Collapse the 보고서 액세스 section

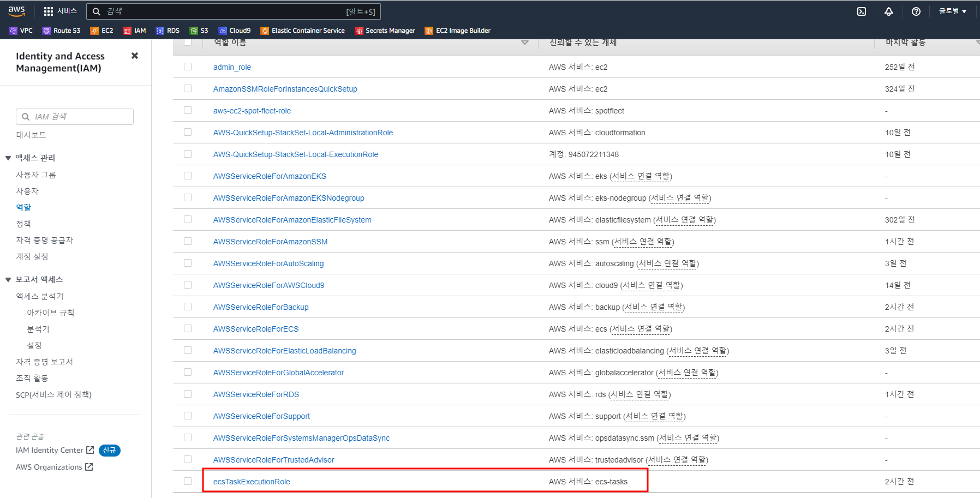coord(8,280)
